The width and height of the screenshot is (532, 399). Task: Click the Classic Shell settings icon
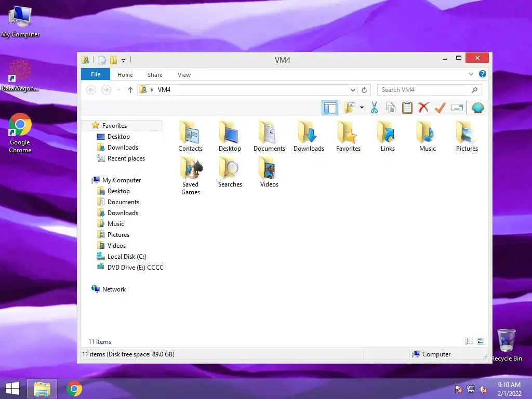(478, 108)
